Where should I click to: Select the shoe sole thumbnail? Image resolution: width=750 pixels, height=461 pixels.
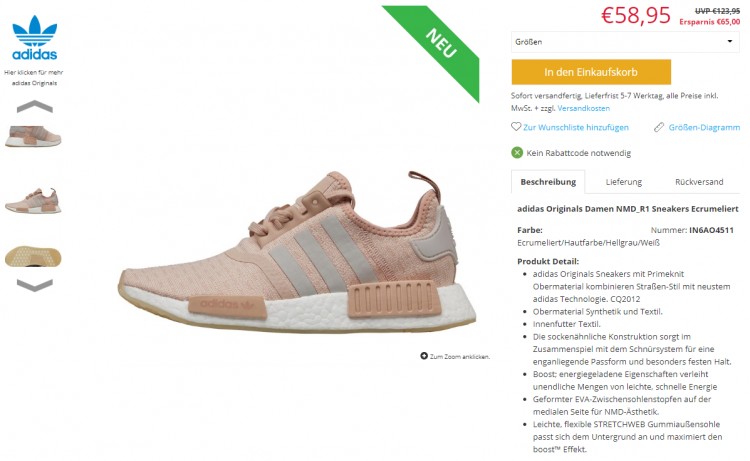pyautogui.click(x=33, y=257)
